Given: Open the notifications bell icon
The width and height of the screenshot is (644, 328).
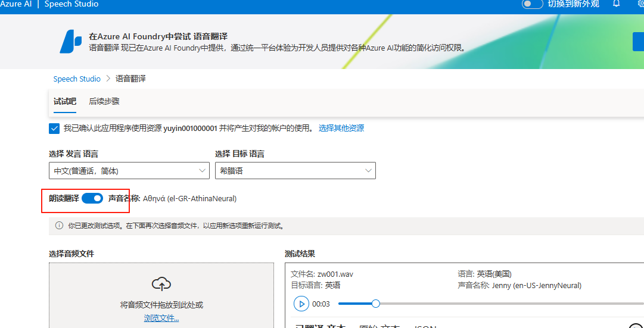Looking at the screenshot, I should point(616,4).
